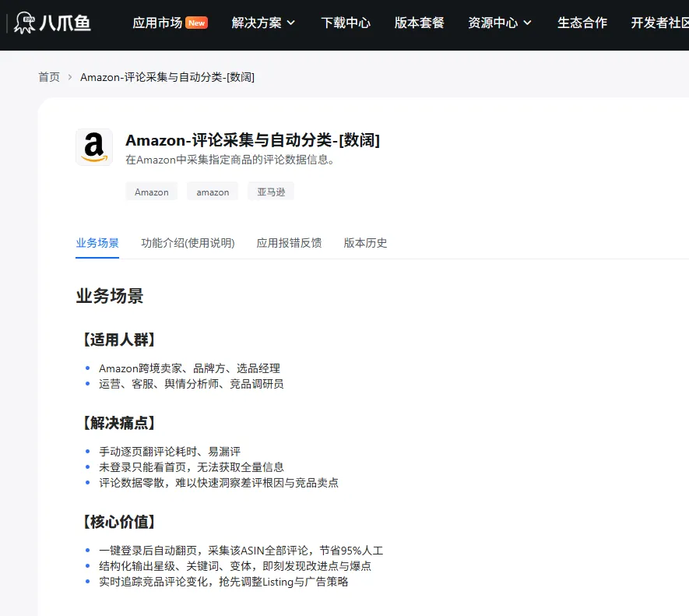
Task: Click line 手动逐页翻评论耗时、易漏评
Action: tap(170, 452)
